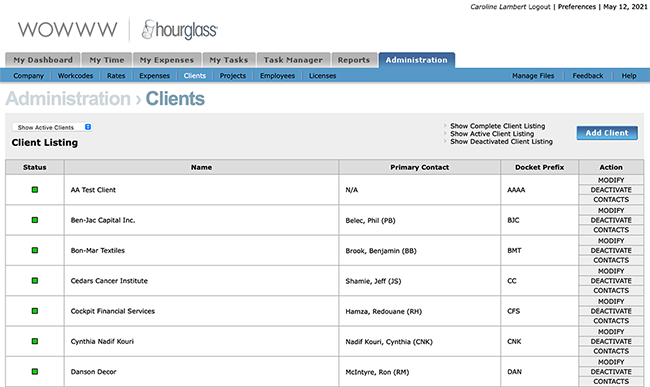Click green status icon for AA Test Client
Screen dimensions: 650x387
pyautogui.click(x=35, y=190)
